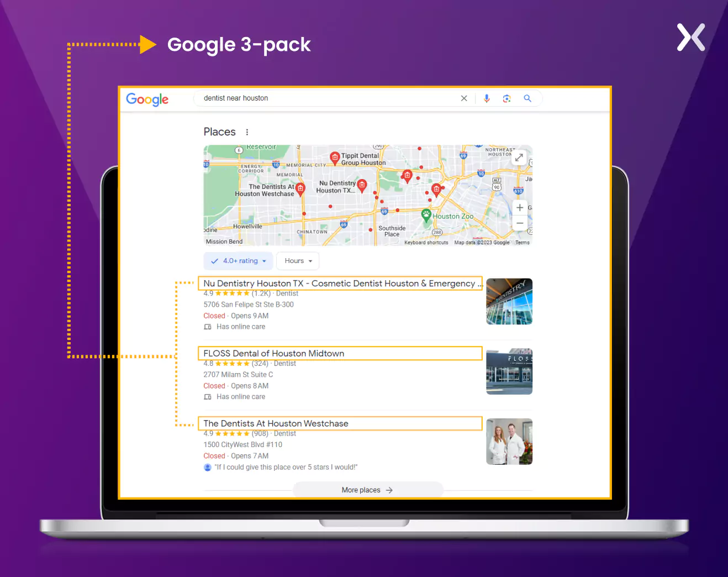The height and width of the screenshot is (577, 728).
Task: Expand the map to full view
Action: click(519, 158)
